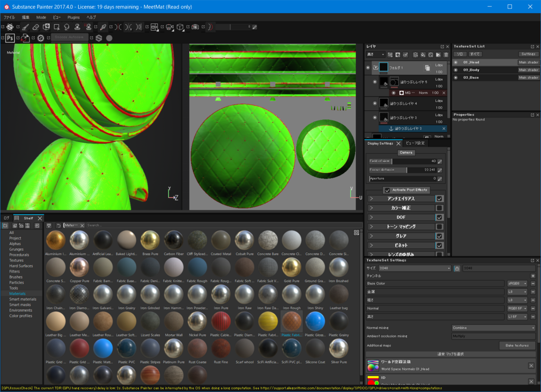Click the gray circle icon in second toolbar
541x392 pixels.
click(109, 38)
